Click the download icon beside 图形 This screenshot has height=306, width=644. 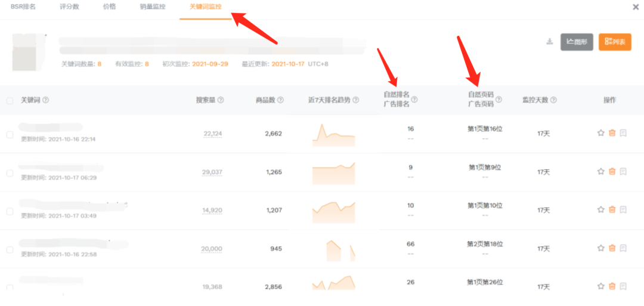[550, 42]
